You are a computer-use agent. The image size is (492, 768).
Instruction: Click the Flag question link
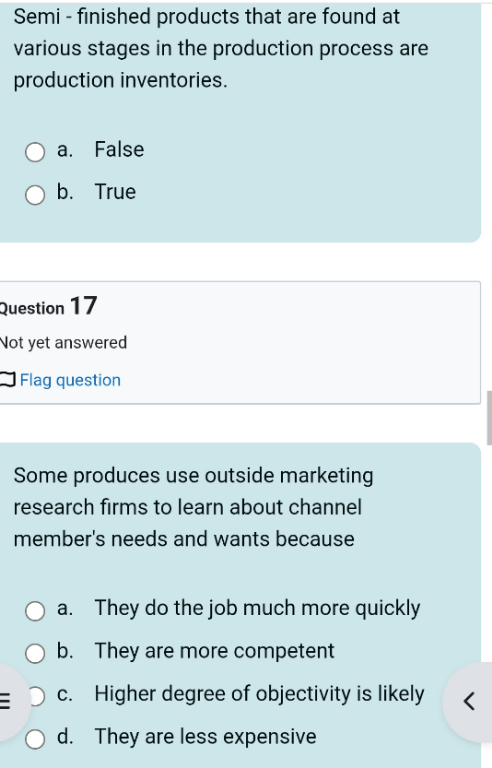click(x=70, y=380)
